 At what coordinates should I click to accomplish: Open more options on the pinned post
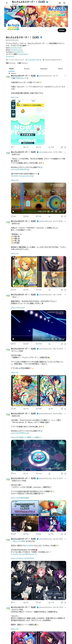tap(65, 76)
